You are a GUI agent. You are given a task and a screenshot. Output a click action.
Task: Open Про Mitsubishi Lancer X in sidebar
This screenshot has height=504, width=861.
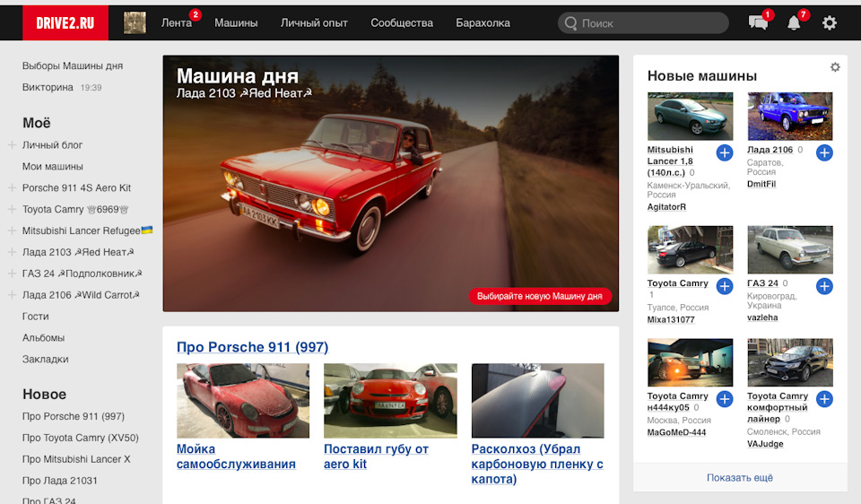click(76, 459)
